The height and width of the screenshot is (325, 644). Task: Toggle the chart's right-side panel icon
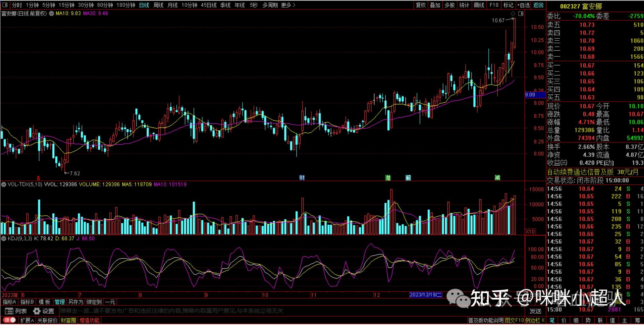point(521,13)
